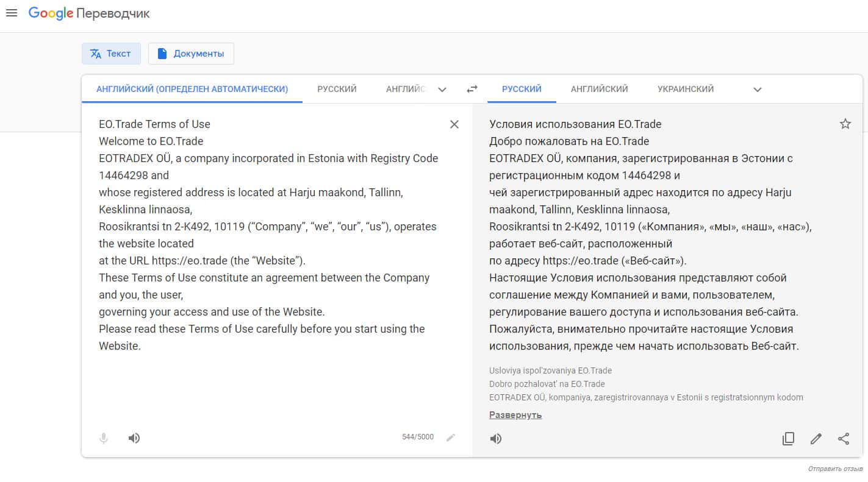Save translation with the star icon
868x482 pixels.
[845, 124]
